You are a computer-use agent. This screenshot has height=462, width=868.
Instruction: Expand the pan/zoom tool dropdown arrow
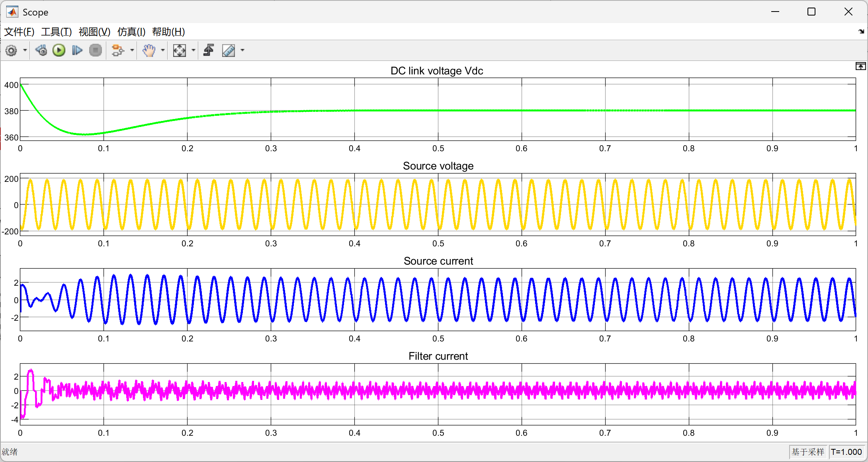pyautogui.click(x=162, y=51)
